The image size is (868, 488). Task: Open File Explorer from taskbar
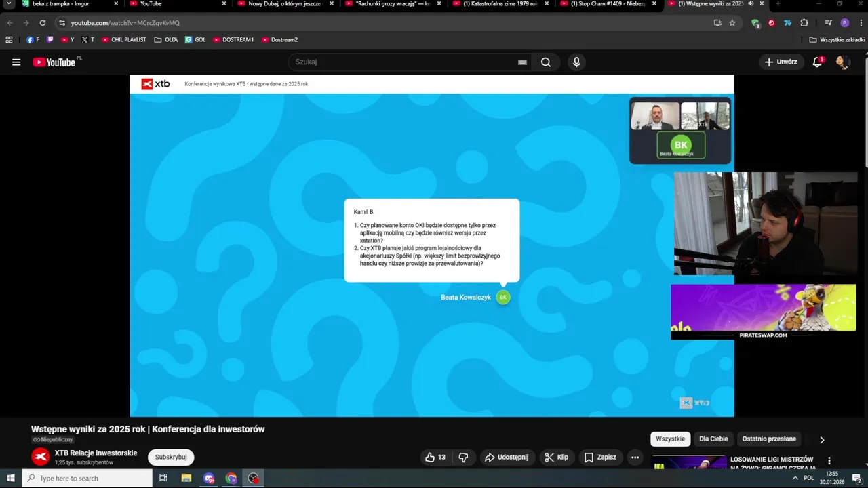click(x=186, y=478)
